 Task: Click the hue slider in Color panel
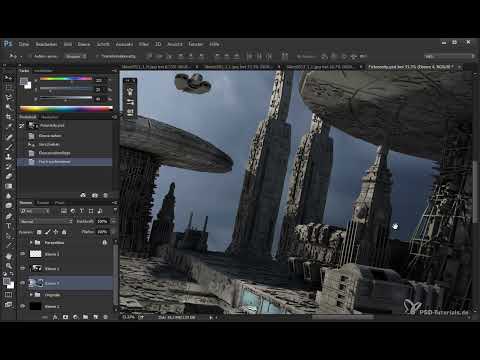pyautogui.click(x=66, y=79)
